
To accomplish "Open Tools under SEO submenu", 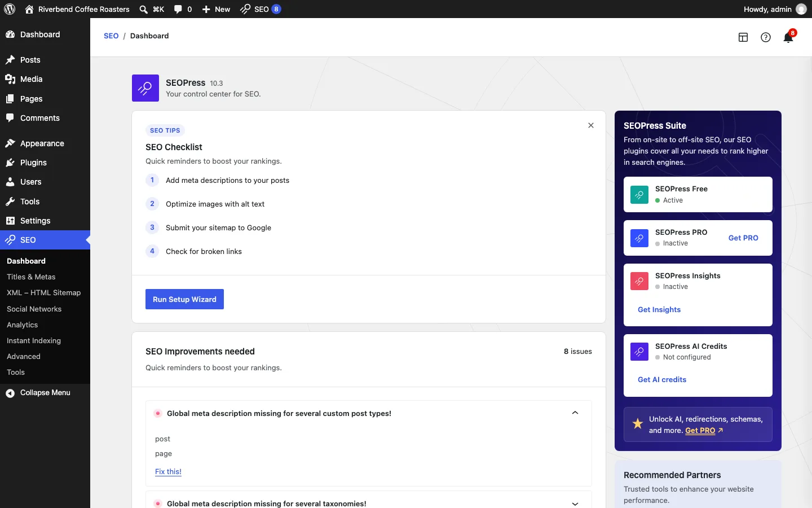I will click(x=16, y=372).
